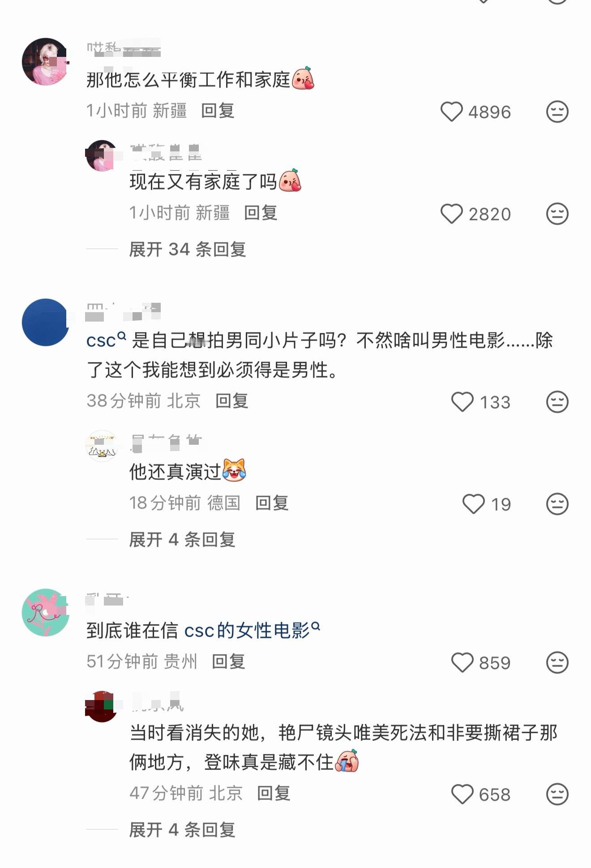Dislike the comment with 859 likes
Viewport: 591px width, 868px height.
pos(557,662)
